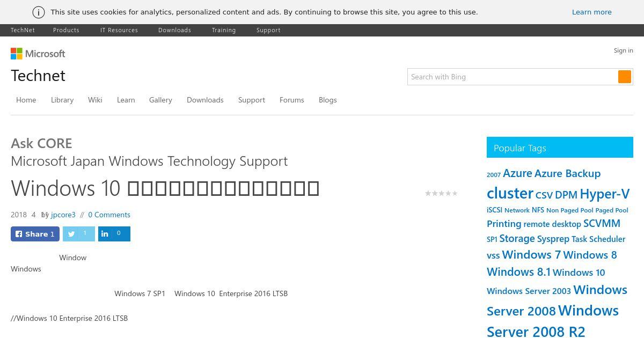The height and width of the screenshot is (338, 644).
Task: Open the IT Resources top menu
Action: (x=119, y=30)
